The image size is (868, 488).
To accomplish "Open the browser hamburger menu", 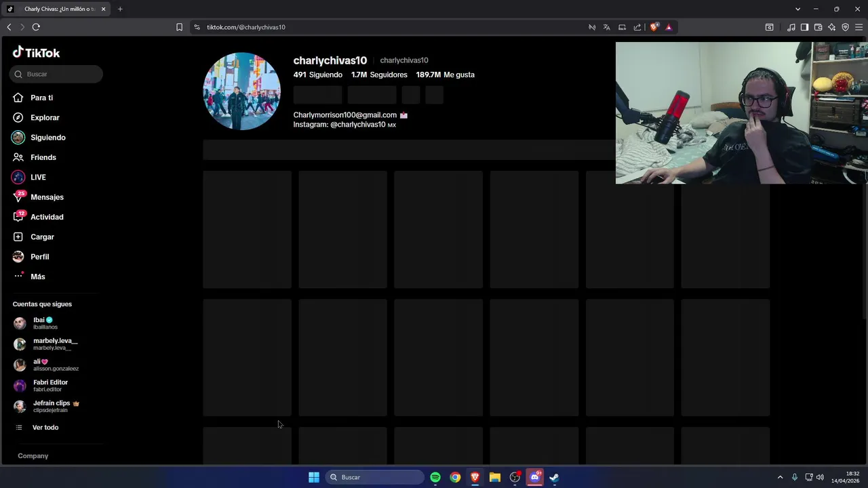I will [859, 27].
